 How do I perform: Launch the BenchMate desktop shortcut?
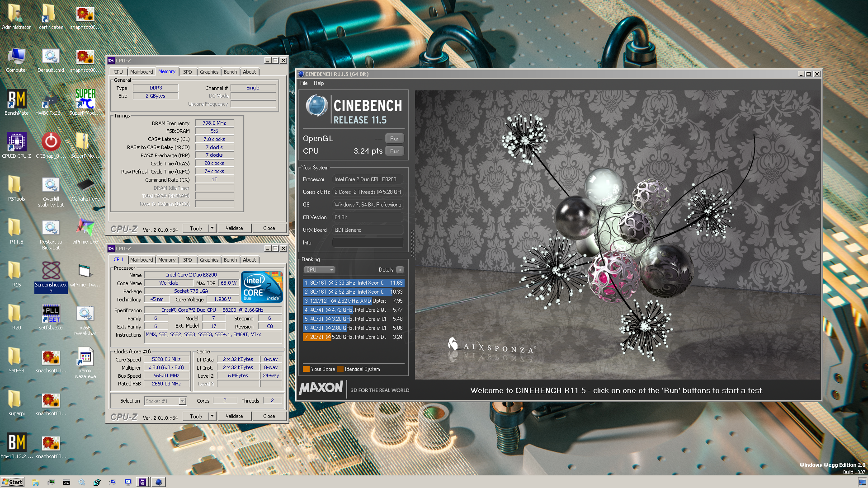16,103
